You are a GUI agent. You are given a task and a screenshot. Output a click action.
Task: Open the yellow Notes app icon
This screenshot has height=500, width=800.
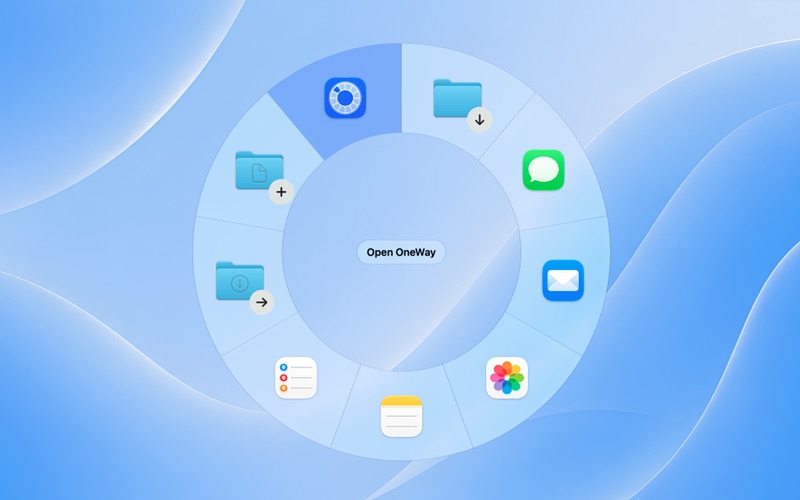pyautogui.click(x=402, y=416)
